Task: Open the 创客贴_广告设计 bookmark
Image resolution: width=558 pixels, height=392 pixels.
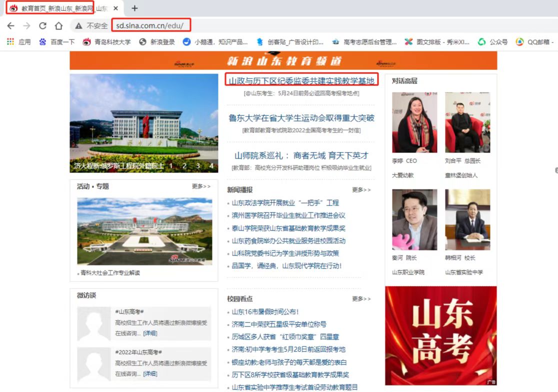Action: pos(289,42)
